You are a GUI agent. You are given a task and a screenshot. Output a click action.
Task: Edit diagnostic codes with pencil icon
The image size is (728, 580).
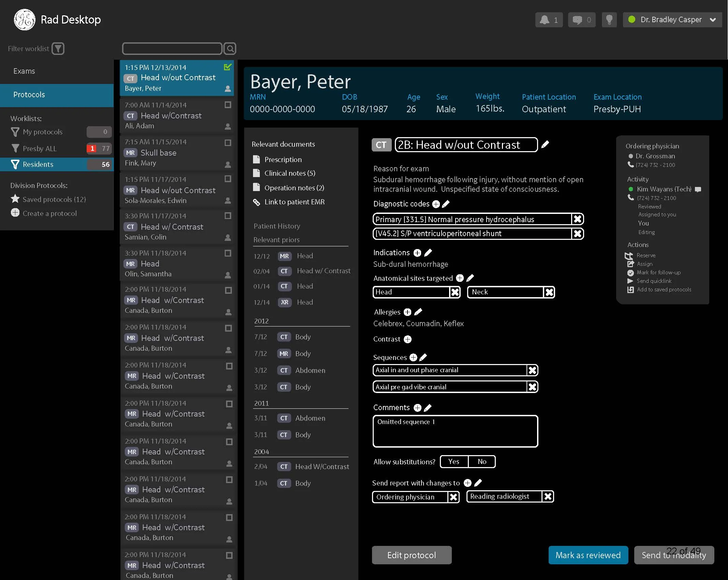[x=446, y=204]
